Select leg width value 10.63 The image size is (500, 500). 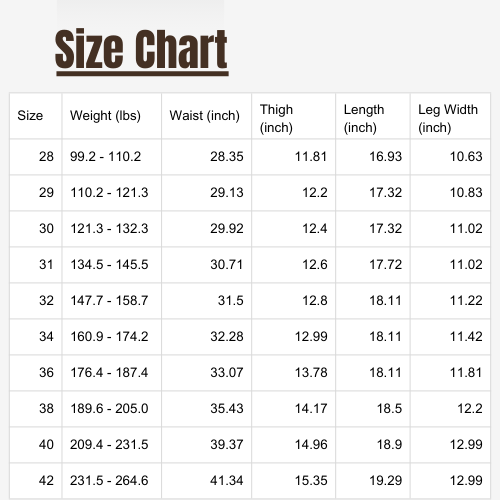[x=466, y=156]
